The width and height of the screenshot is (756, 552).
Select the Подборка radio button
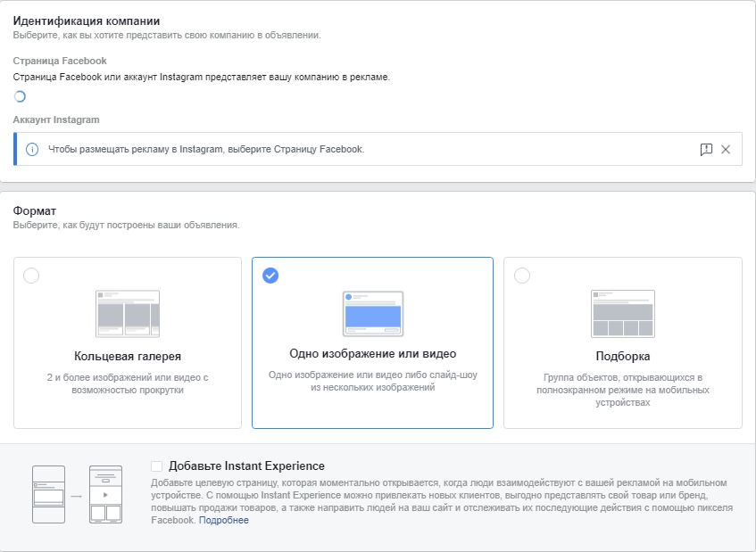(522, 276)
